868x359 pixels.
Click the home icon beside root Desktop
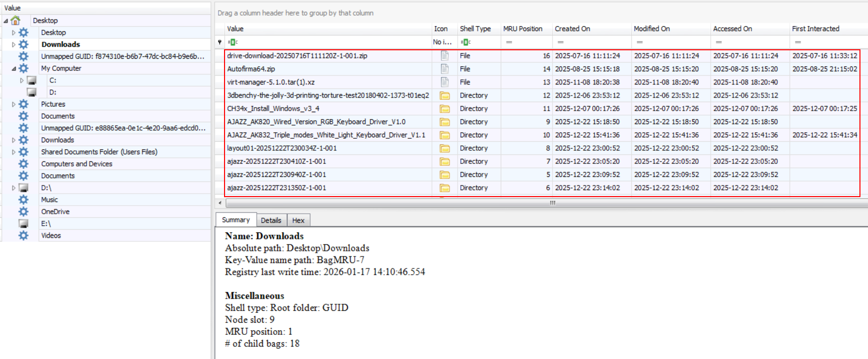tap(16, 21)
